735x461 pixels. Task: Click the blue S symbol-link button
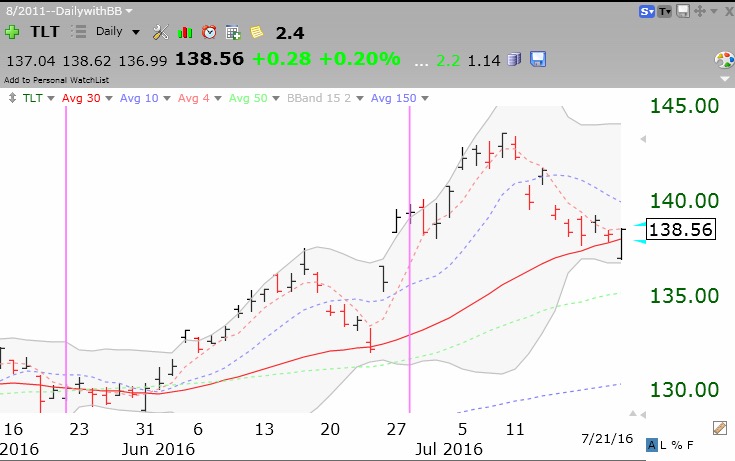click(647, 11)
